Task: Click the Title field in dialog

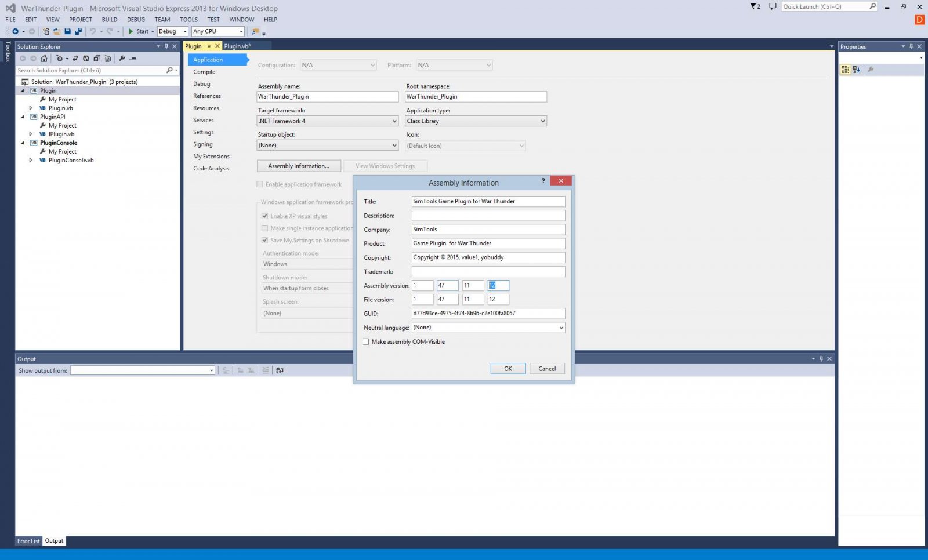Action: point(488,201)
